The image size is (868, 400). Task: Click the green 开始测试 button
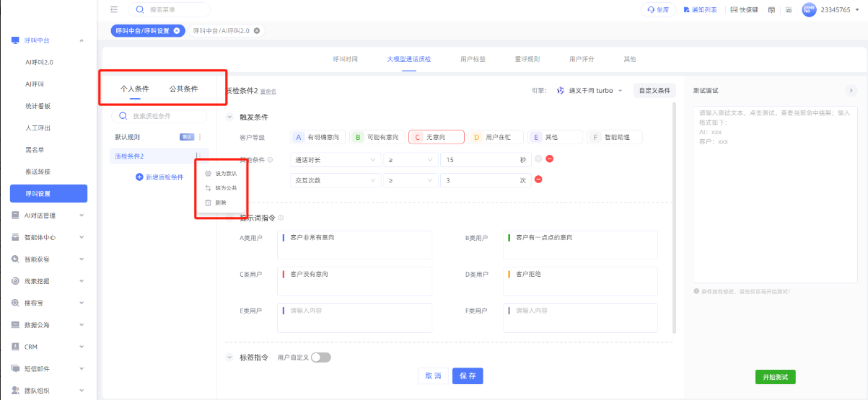tap(775, 377)
